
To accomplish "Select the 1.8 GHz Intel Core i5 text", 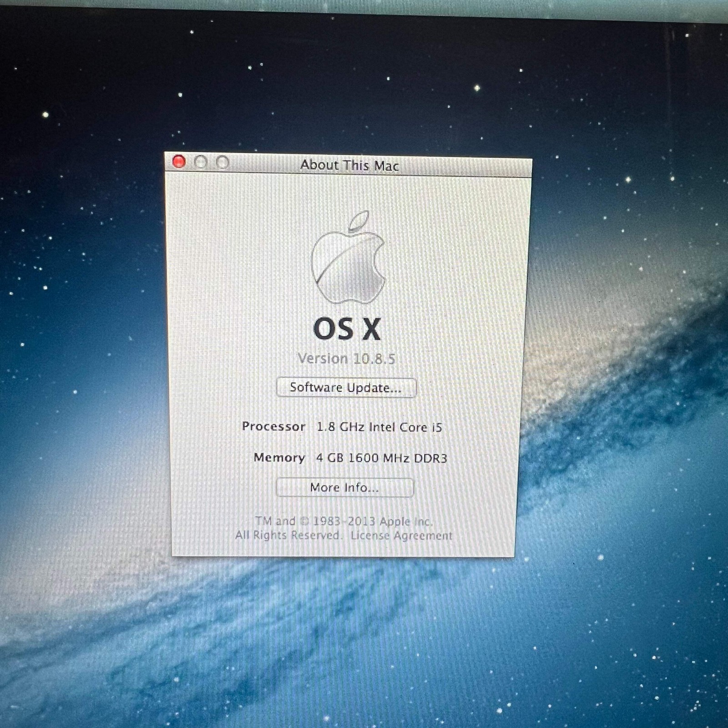I will tap(379, 427).
